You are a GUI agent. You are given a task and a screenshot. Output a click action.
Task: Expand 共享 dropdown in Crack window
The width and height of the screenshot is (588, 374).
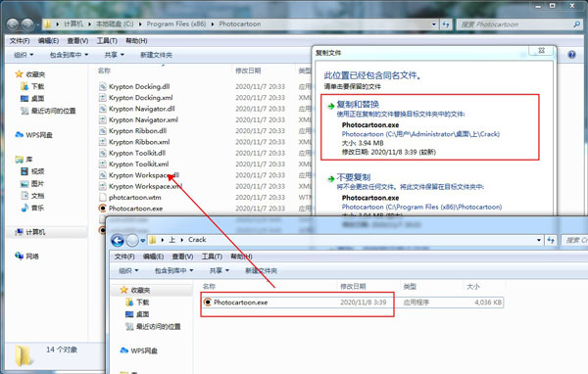click(x=219, y=270)
